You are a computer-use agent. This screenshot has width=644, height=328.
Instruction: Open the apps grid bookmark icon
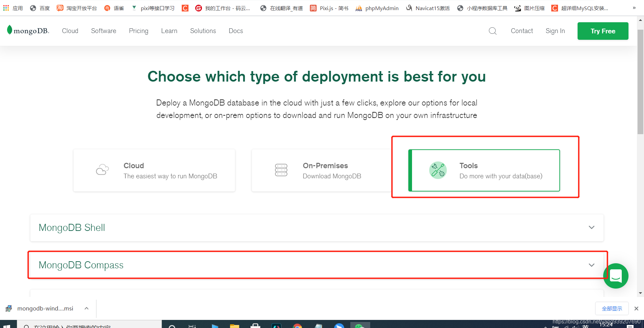pyautogui.click(x=6, y=8)
